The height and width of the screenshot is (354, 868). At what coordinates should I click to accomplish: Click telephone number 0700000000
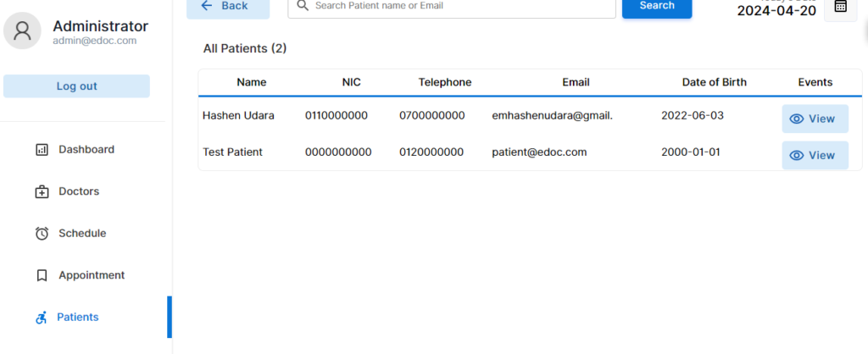coord(431,116)
